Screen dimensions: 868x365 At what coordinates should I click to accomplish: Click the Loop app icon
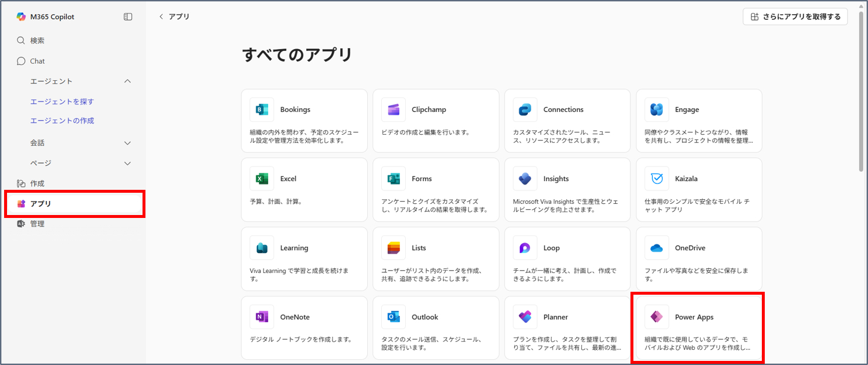click(525, 248)
